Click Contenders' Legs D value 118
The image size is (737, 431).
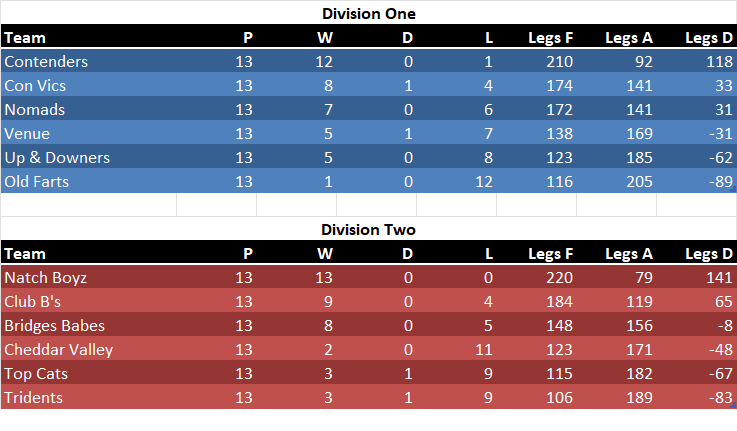717,61
